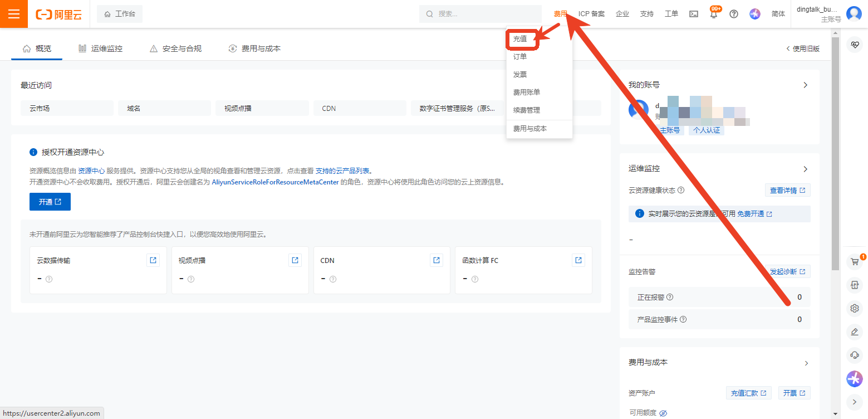Expand 费用与成本 panel chevron

(x=805, y=363)
